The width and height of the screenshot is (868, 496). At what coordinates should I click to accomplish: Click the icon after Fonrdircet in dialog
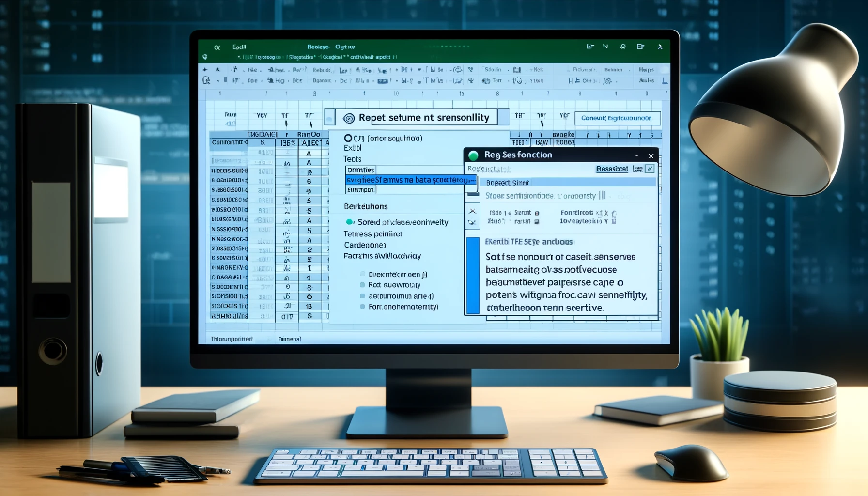tap(614, 213)
